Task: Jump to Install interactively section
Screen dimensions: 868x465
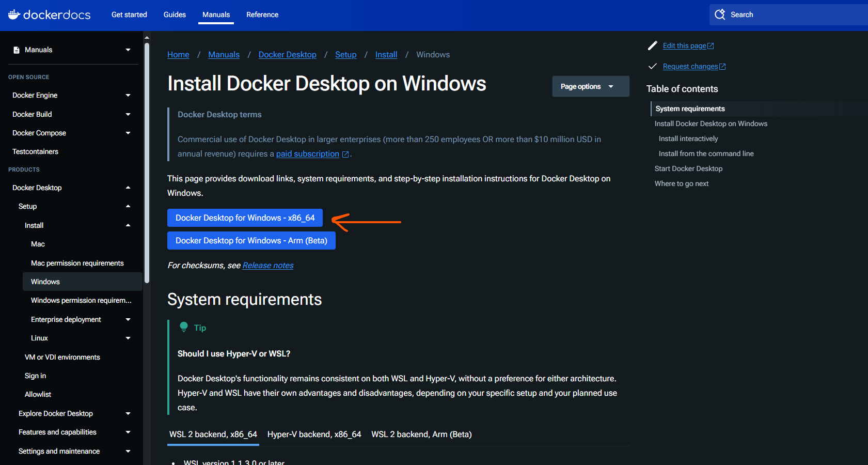Action: pos(688,138)
